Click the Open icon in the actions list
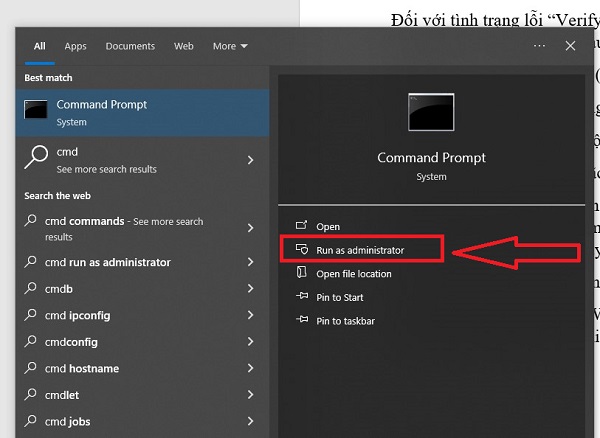The height and width of the screenshot is (438, 600). (299, 227)
